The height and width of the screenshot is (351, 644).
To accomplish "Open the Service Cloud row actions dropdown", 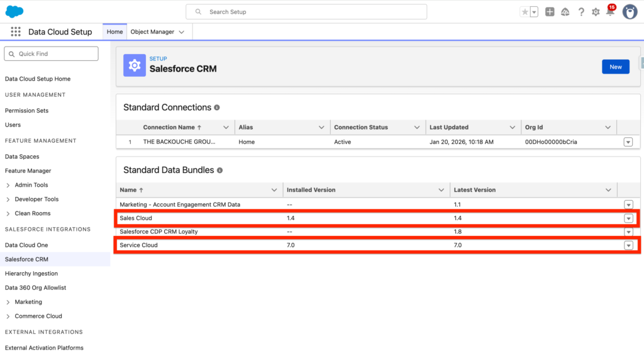I will (628, 245).
